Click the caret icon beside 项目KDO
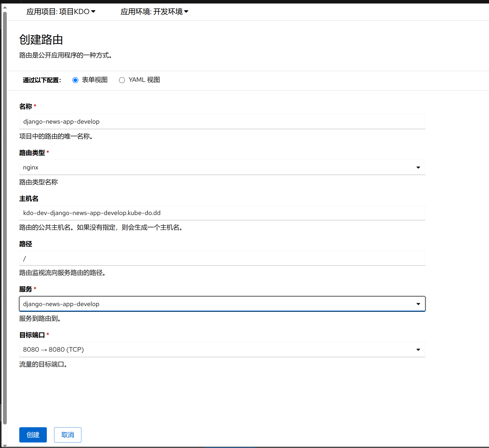Image resolution: width=489 pixels, height=448 pixels. 93,12
